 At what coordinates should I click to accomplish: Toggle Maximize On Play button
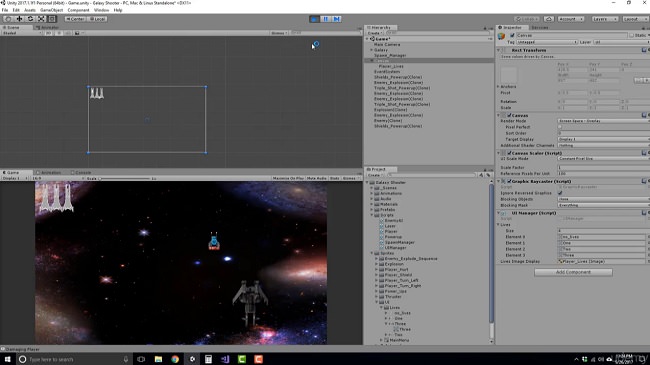(289, 178)
